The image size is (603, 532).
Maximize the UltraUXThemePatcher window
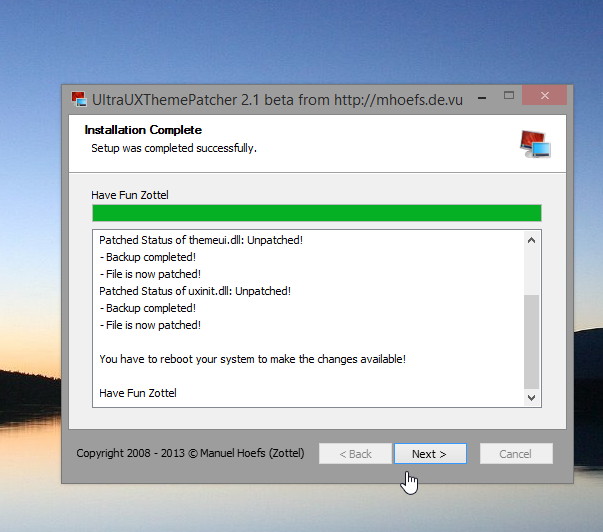[509, 95]
